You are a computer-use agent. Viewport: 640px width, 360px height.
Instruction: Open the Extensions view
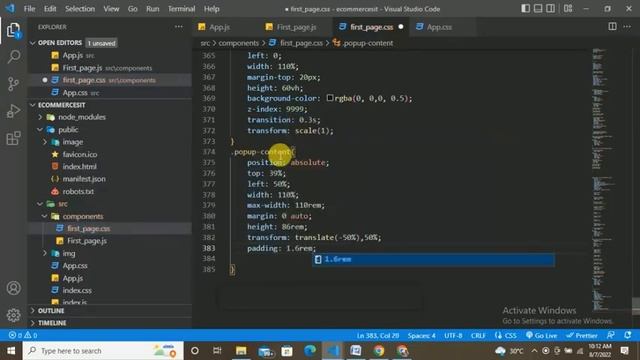click(x=13, y=138)
